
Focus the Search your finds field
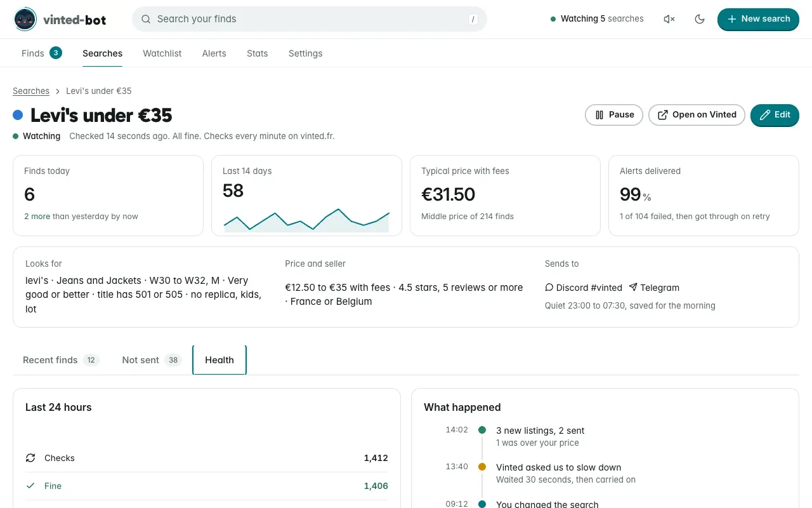coord(310,19)
